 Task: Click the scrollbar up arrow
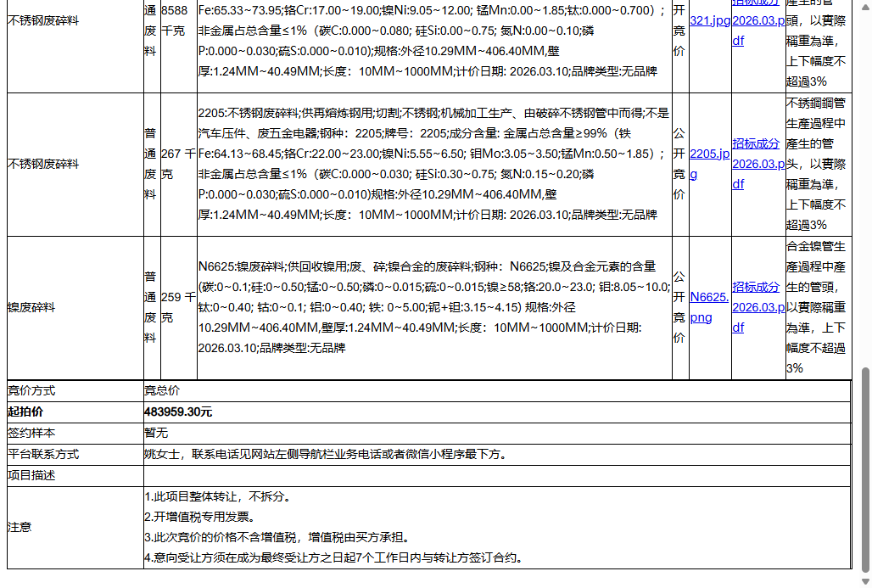(864, 7)
